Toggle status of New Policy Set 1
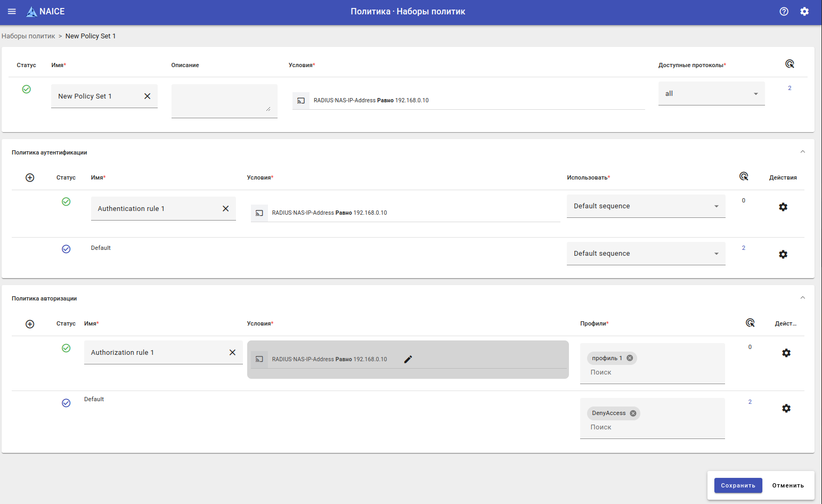This screenshot has height=504, width=822. click(x=26, y=89)
